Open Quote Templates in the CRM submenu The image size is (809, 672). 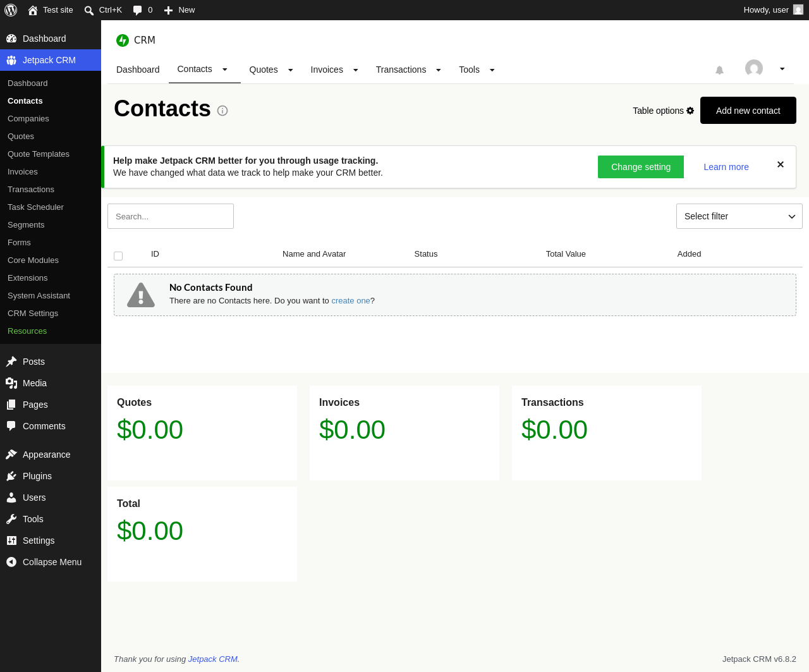[x=39, y=154]
